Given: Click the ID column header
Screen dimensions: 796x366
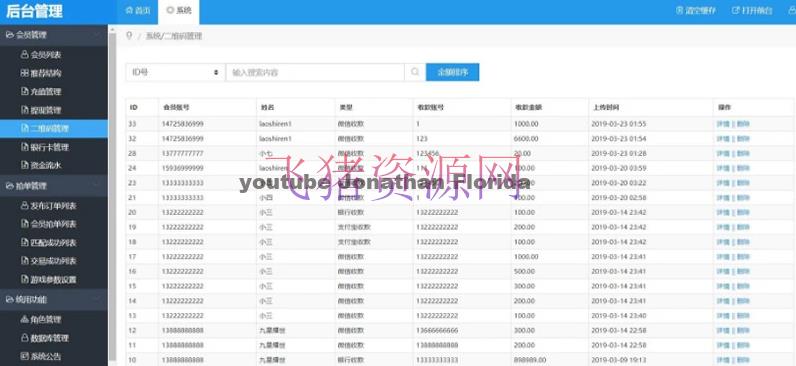Looking at the screenshot, I should pyautogui.click(x=134, y=108).
